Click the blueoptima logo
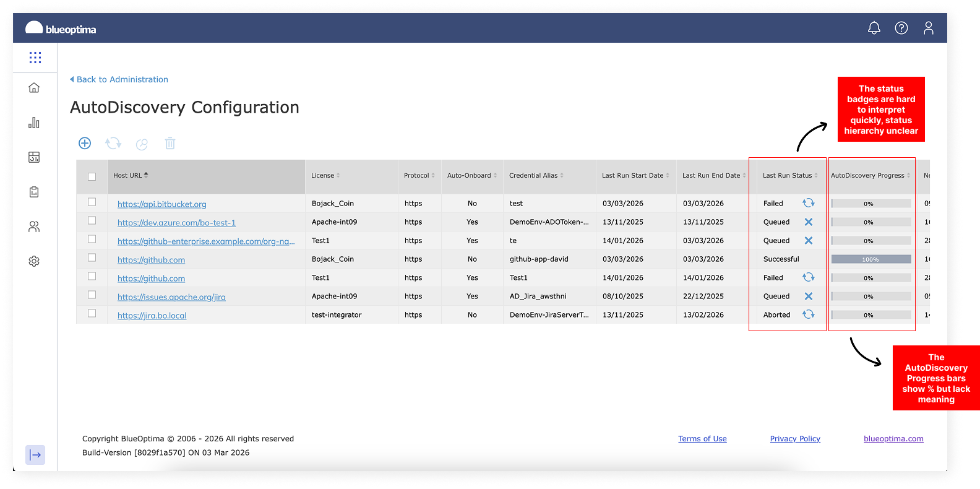This screenshot has width=980, height=489. click(61, 28)
